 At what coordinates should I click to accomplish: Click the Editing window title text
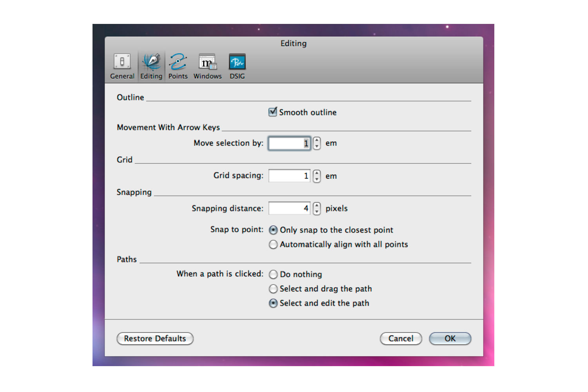(294, 44)
